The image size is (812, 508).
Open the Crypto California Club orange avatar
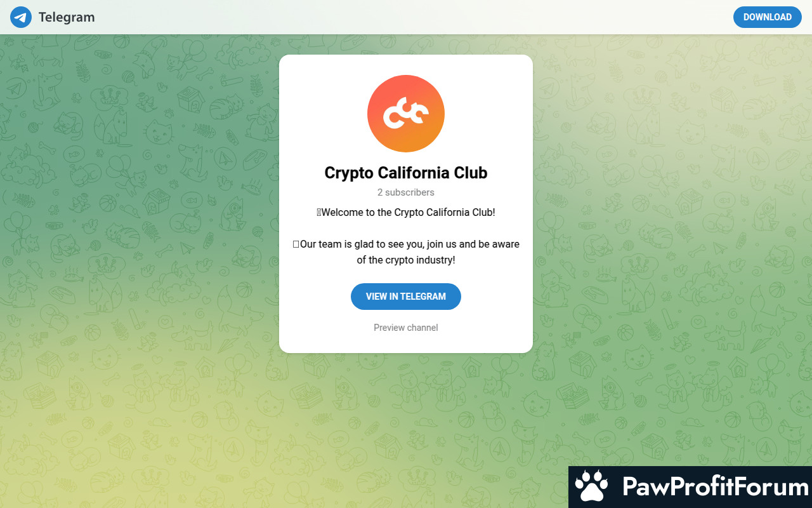coord(406,114)
